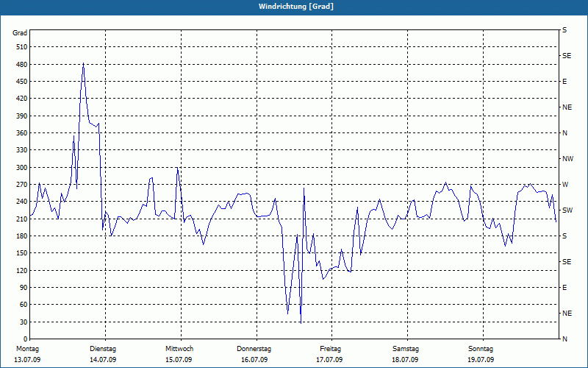Click the curve's lowest dip near 30 degrees
This screenshot has height=368, width=588.
(x=301, y=322)
